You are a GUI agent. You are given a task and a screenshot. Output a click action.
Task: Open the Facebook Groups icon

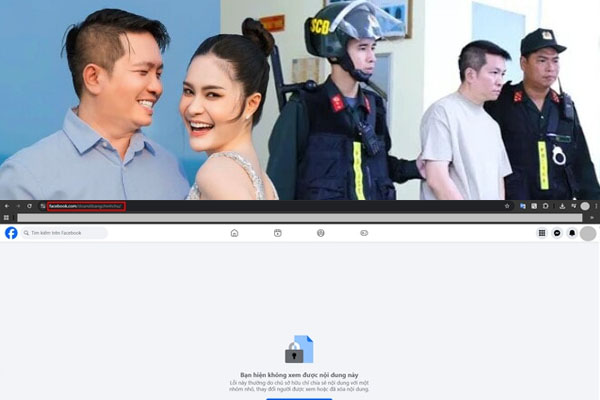click(320, 233)
